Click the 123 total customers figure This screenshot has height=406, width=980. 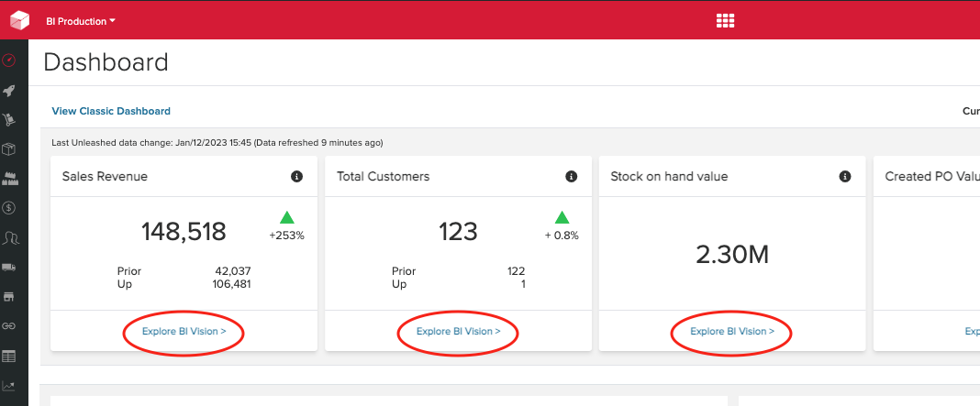(458, 232)
